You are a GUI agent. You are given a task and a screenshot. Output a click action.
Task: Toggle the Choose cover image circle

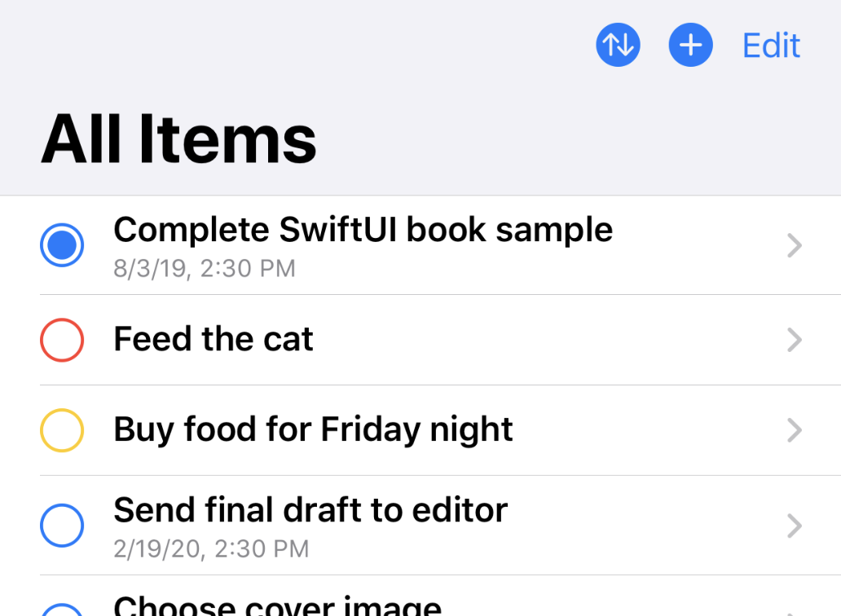coord(62,611)
